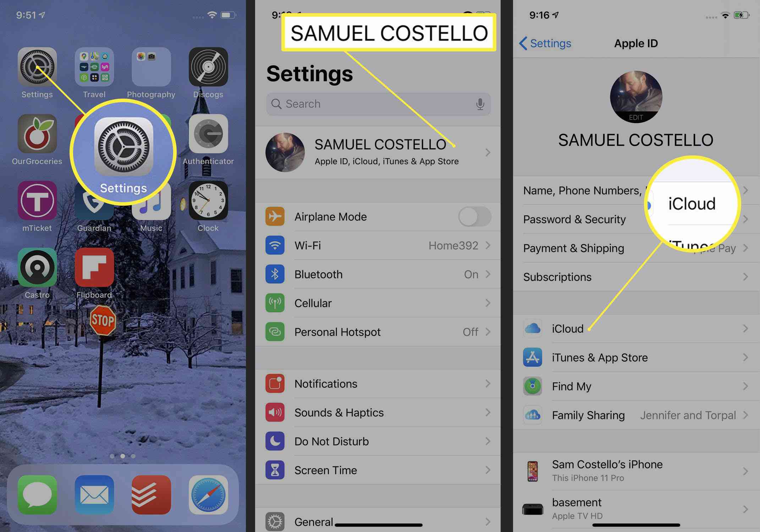Select the iTunes & App Store menu item

pyautogui.click(x=634, y=358)
